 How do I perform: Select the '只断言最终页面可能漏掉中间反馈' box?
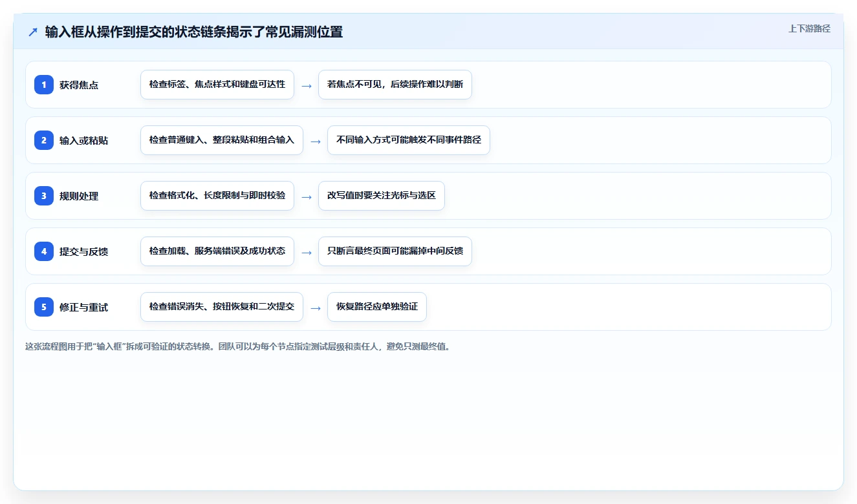point(395,251)
